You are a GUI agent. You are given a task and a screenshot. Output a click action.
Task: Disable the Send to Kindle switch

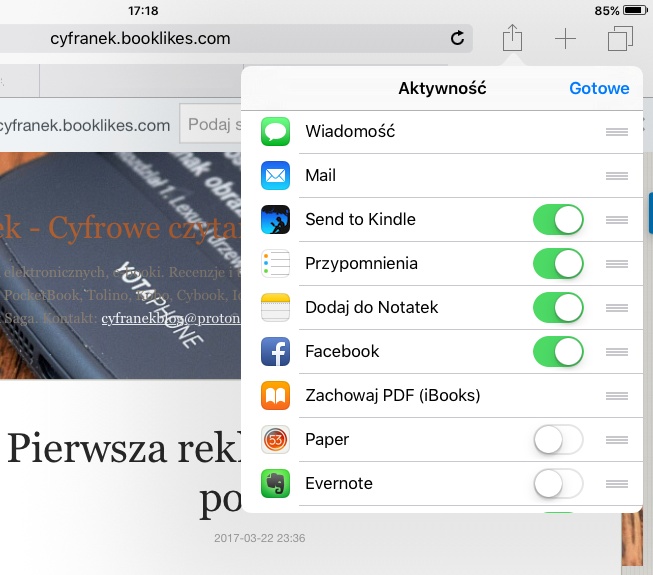coord(558,219)
